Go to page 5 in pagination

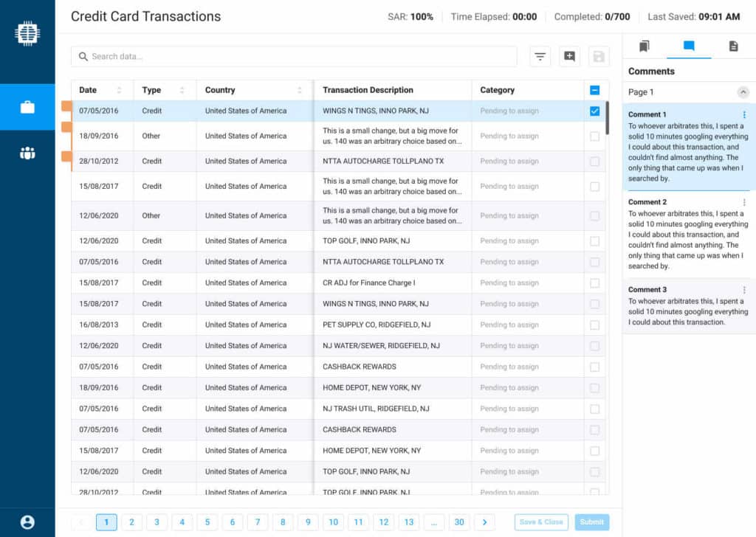[x=207, y=522]
